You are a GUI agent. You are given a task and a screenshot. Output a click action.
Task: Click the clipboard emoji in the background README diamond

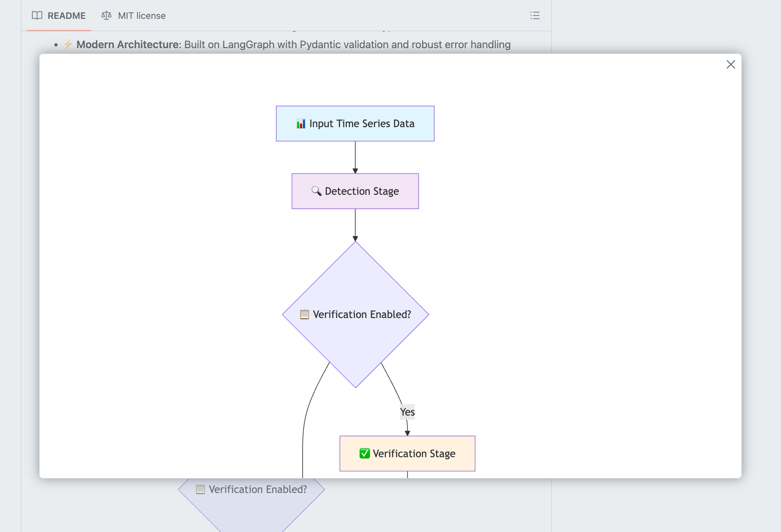(x=200, y=489)
